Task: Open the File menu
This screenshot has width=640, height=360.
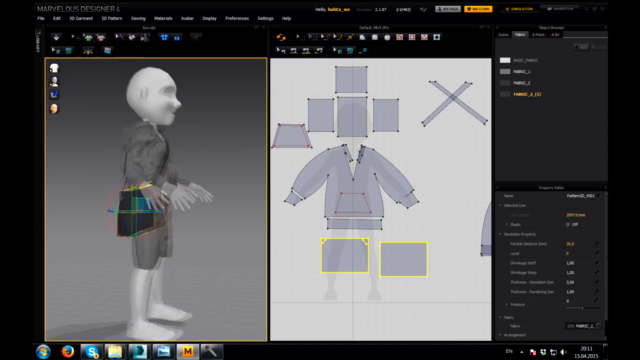Action: pos(41,18)
